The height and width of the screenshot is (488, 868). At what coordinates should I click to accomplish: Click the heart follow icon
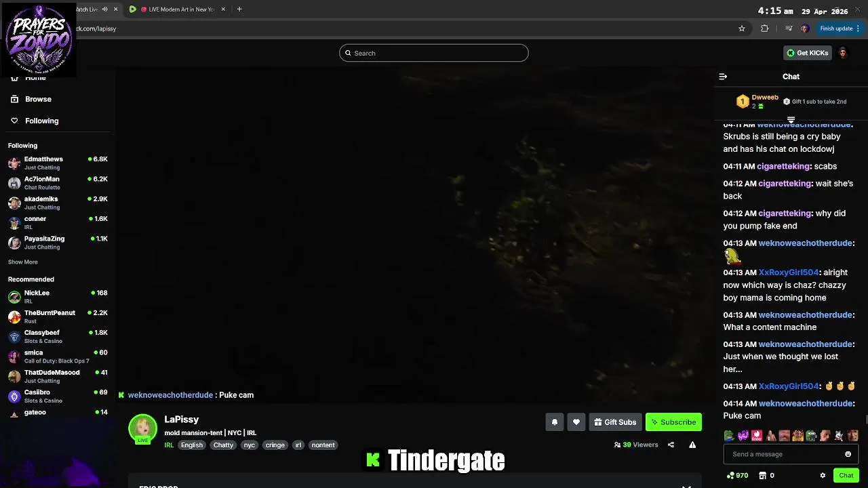[576, 422]
